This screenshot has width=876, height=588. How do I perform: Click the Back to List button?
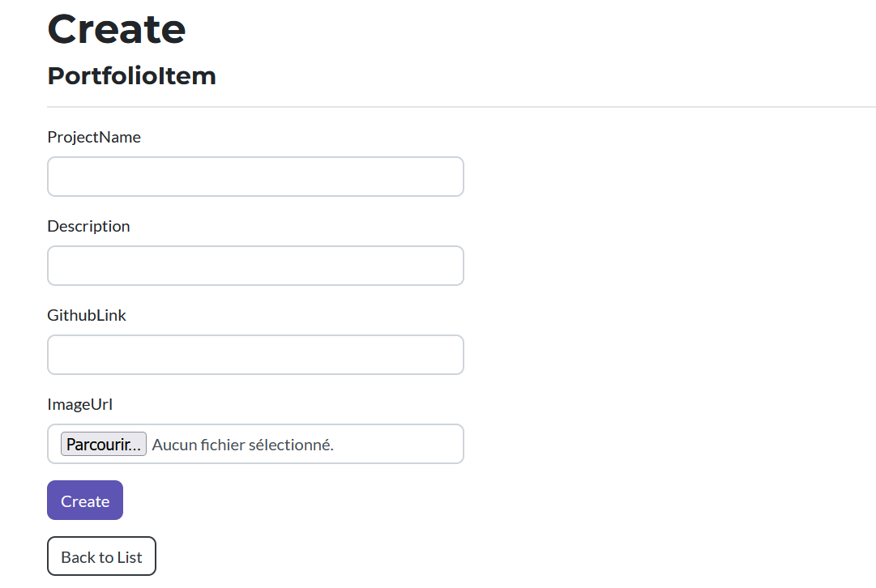(101, 556)
